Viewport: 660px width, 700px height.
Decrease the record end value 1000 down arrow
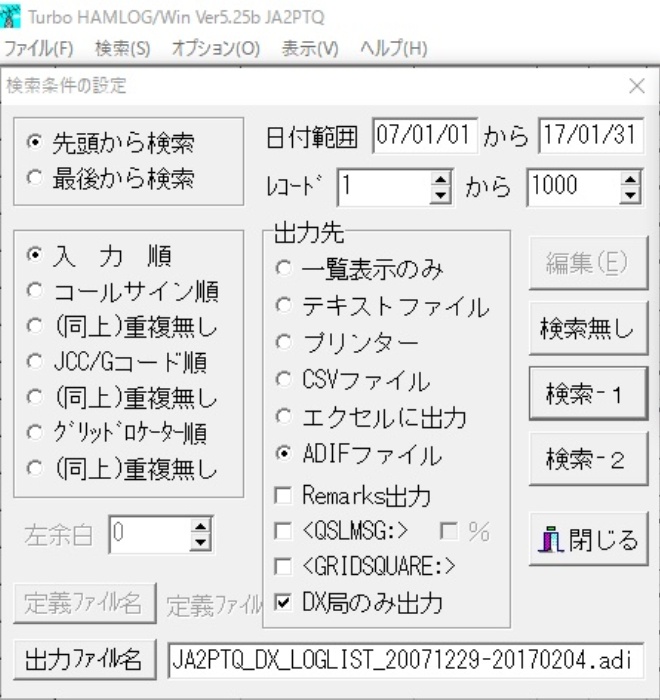(x=630, y=193)
